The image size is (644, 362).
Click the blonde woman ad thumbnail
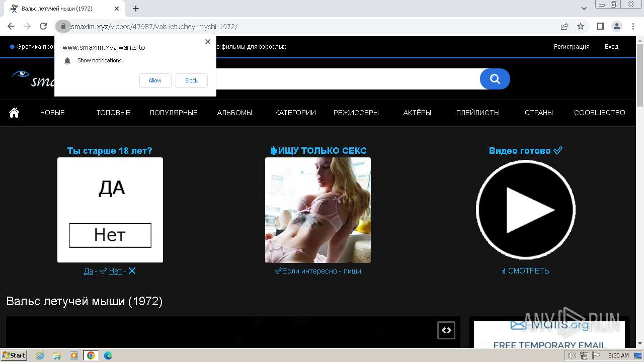click(x=318, y=210)
